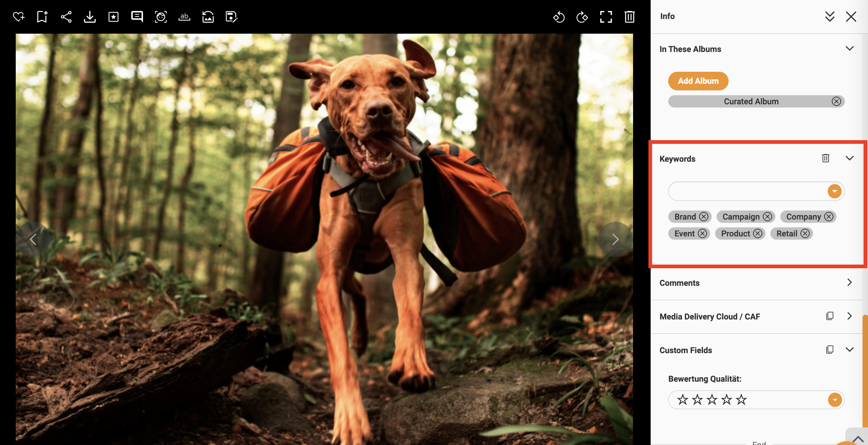
Task: Open the keywords dropdown arrow
Action: tap(835, 191)
